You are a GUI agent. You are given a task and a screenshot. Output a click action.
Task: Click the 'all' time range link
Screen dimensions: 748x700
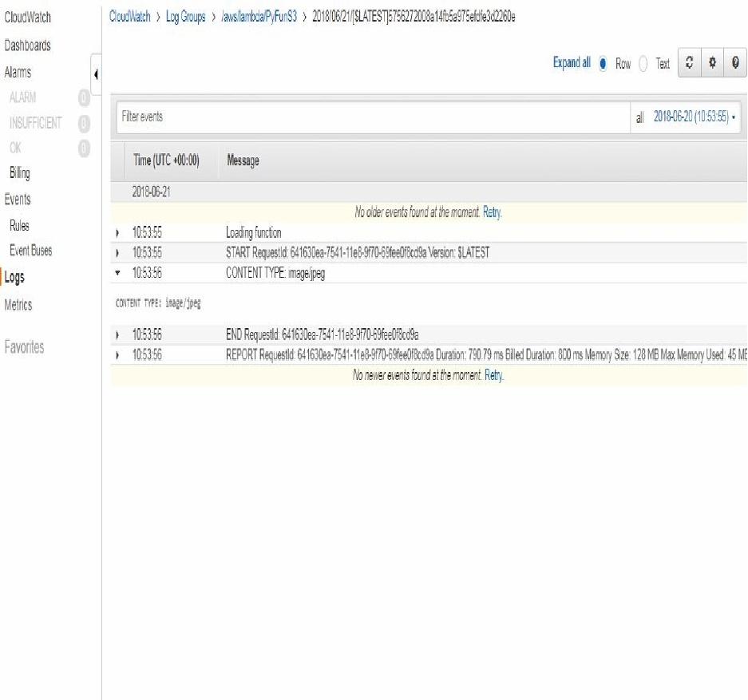click(639, 117)
